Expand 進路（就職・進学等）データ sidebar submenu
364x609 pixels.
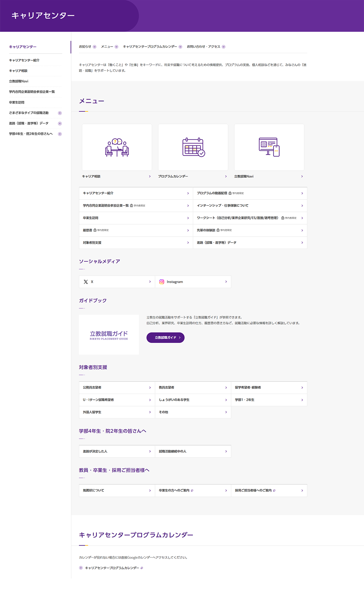click(x=60, y=123)
